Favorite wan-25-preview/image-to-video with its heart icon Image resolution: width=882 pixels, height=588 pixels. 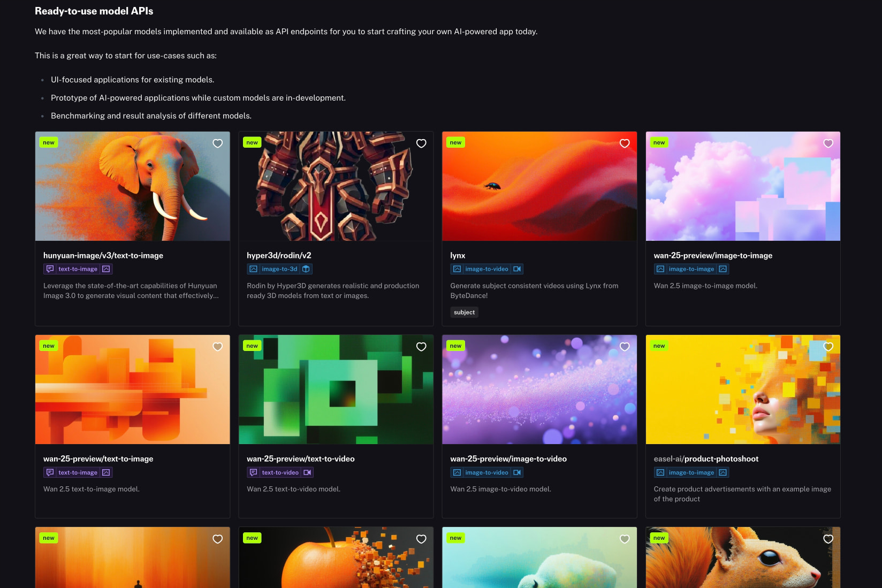click(x=625, y=347)
